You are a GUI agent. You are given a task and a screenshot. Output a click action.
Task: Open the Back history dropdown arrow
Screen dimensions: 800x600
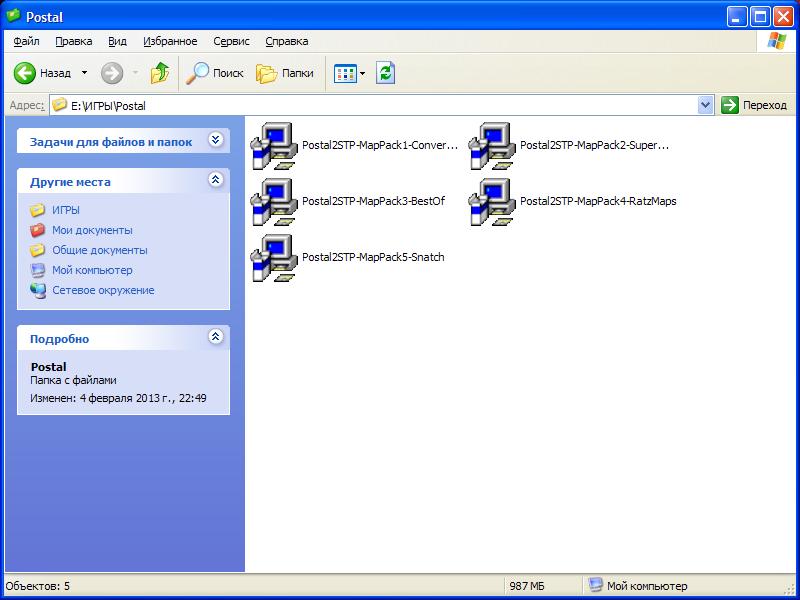point(85,73)
